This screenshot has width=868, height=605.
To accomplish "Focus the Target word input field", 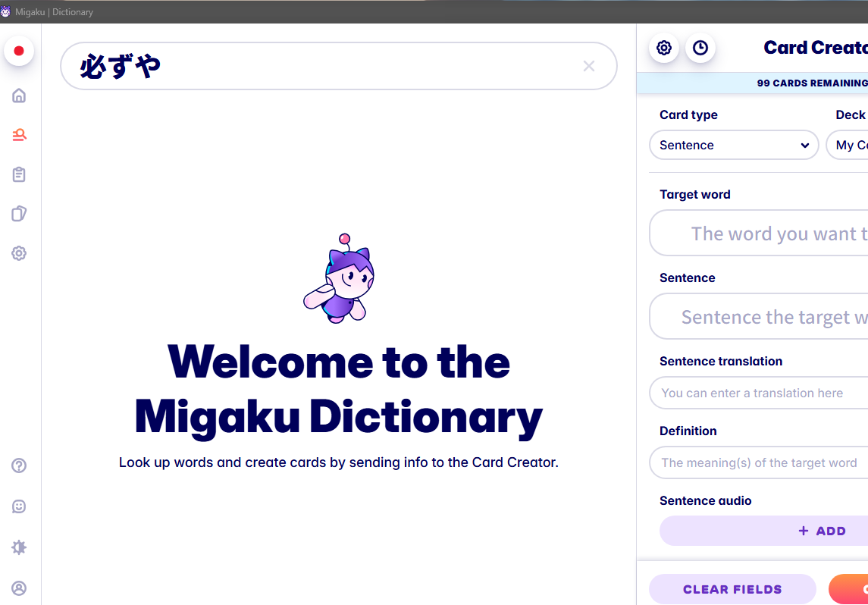I will point(759,233).
